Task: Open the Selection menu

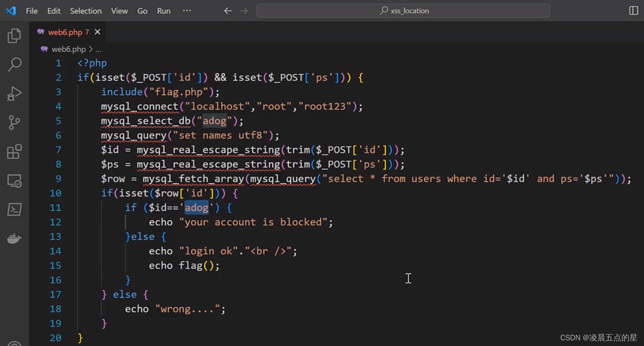Action: [x=86, y=11]
